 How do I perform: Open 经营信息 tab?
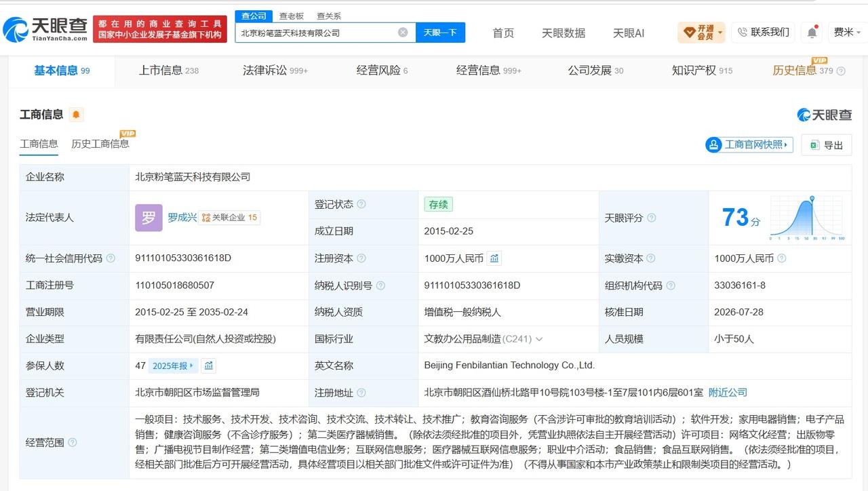(x=488, y=71)
